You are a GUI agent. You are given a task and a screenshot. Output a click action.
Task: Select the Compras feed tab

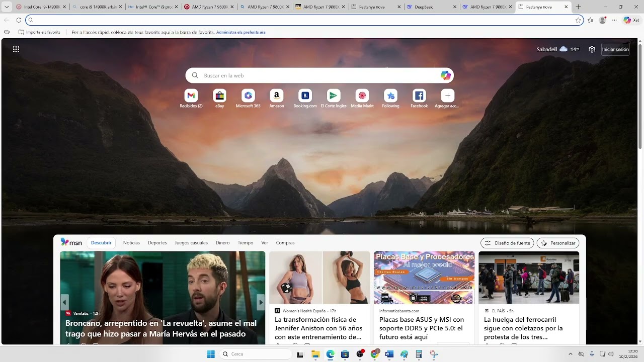[285, 243]
